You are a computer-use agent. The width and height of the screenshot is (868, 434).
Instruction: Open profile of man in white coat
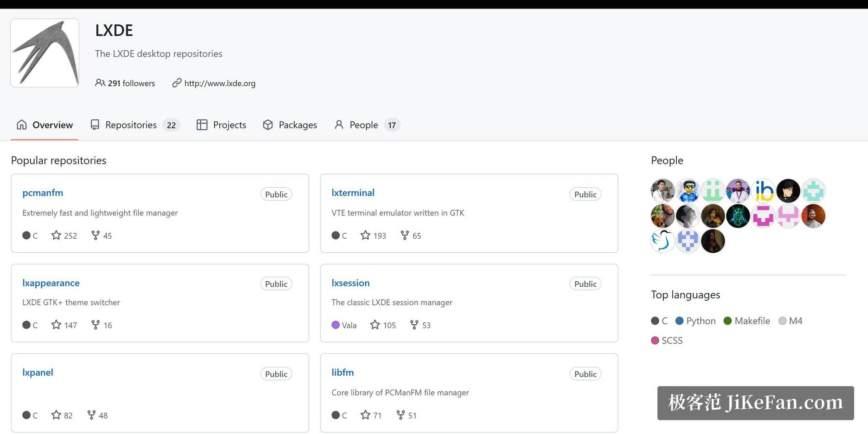click(663, 191)
